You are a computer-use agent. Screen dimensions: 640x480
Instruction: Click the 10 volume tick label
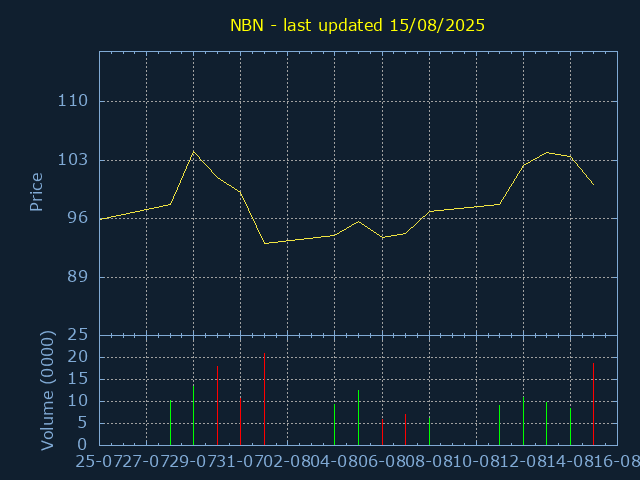78,401
